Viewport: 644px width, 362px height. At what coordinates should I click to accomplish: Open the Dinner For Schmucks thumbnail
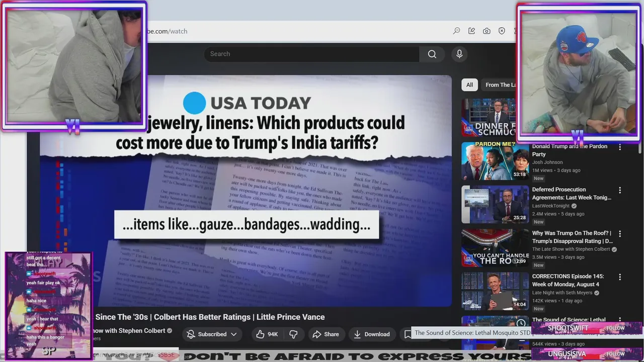(x=489, y=118)
